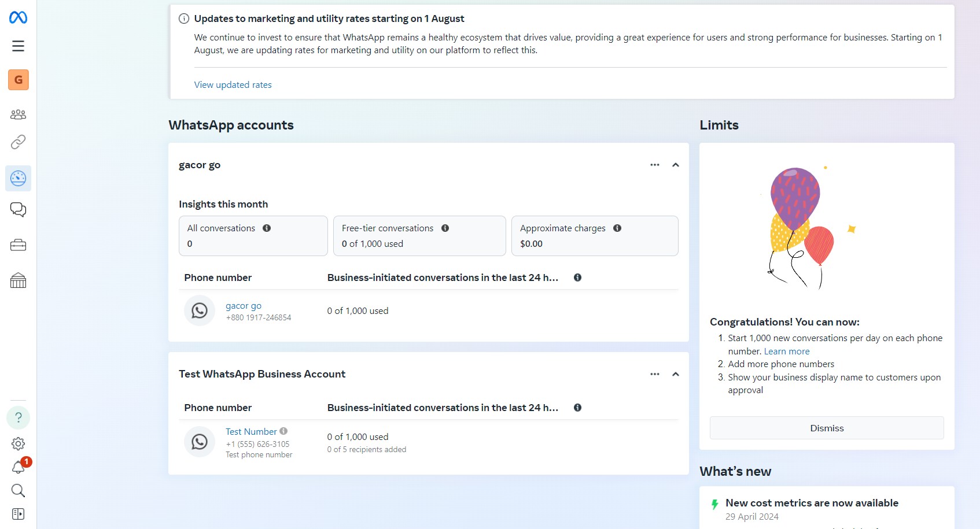Click the lightning bolt icon under What's new
The width and height of the screenshot is (980, 529).
(x=715, y=504)
